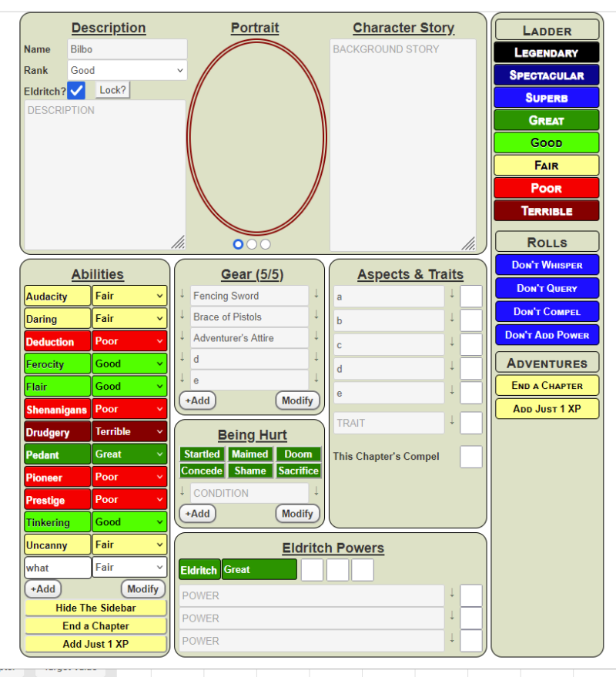Uncheck the Eldritch checkbox
The height and width of the screenshot is (677, 616).
point(76,91)
